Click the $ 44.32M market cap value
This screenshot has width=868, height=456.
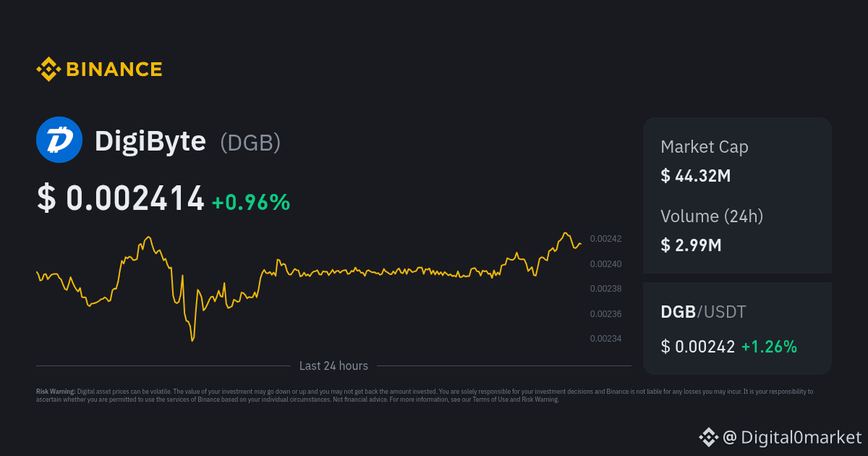(x=696, y=175)
